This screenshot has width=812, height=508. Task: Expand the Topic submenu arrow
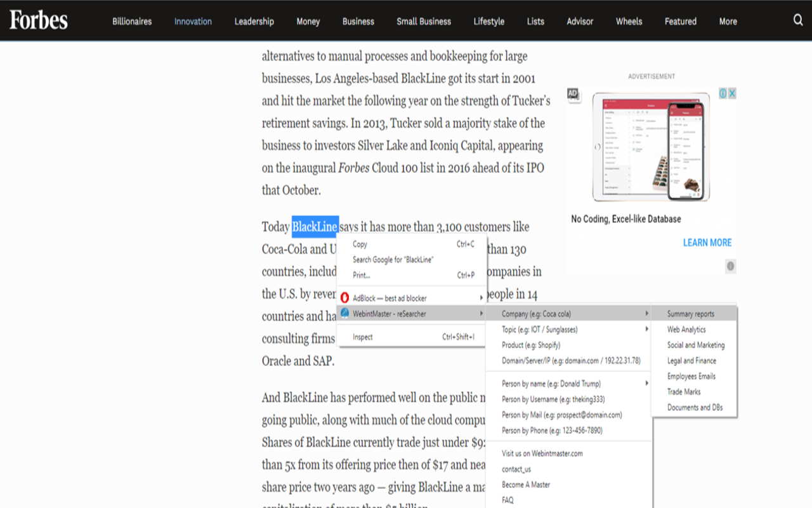(647, 330)
